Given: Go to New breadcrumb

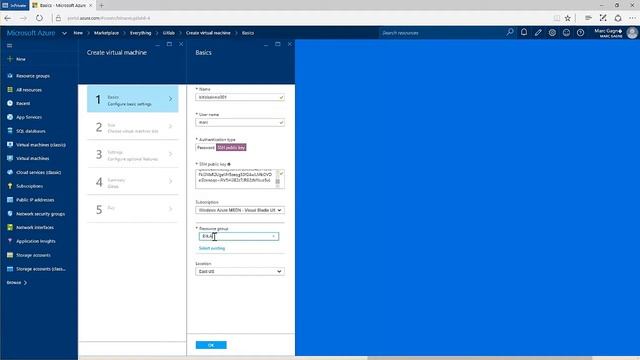Looking at the screenshot, I should pyautogui.click(x=78, y=33).
